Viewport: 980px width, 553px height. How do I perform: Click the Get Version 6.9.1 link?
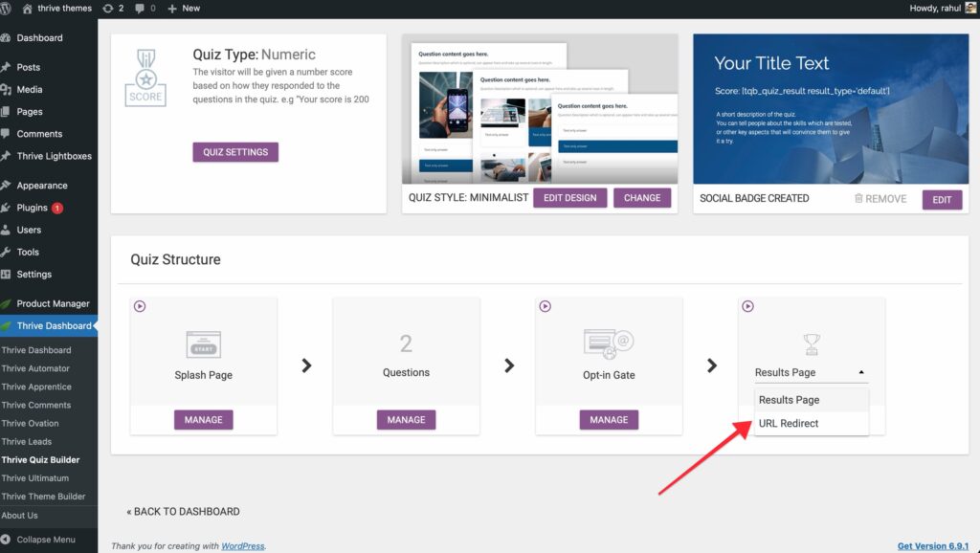click(933, 545)
